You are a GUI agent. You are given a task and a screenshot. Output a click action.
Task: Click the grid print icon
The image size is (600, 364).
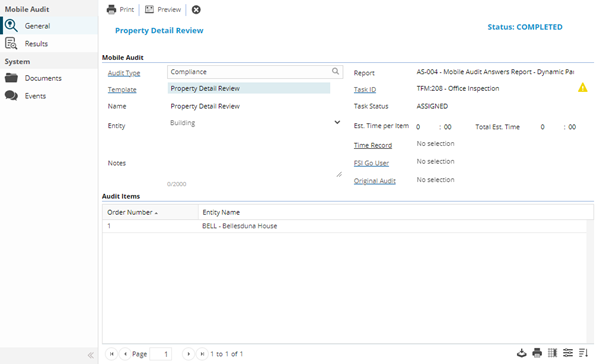[537, 353]
